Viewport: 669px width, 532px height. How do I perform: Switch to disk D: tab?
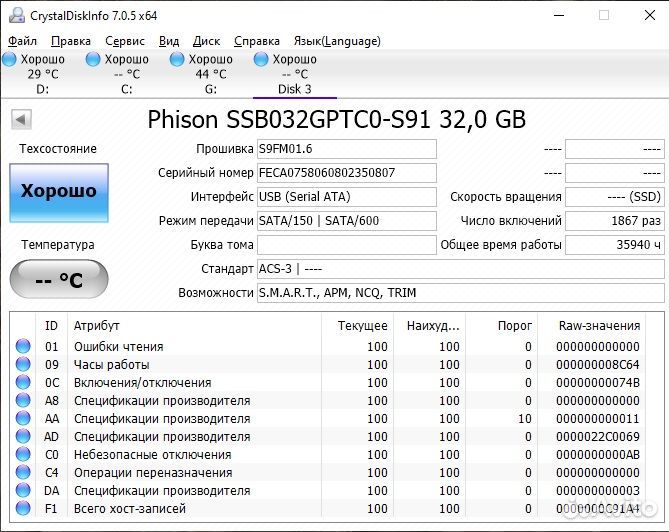point(42,74)
